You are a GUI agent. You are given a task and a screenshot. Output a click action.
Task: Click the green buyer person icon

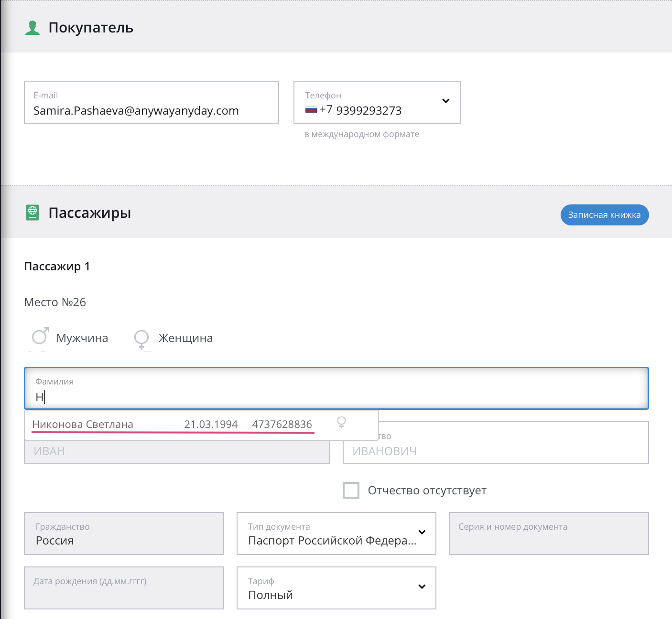(x=33, y=28)
